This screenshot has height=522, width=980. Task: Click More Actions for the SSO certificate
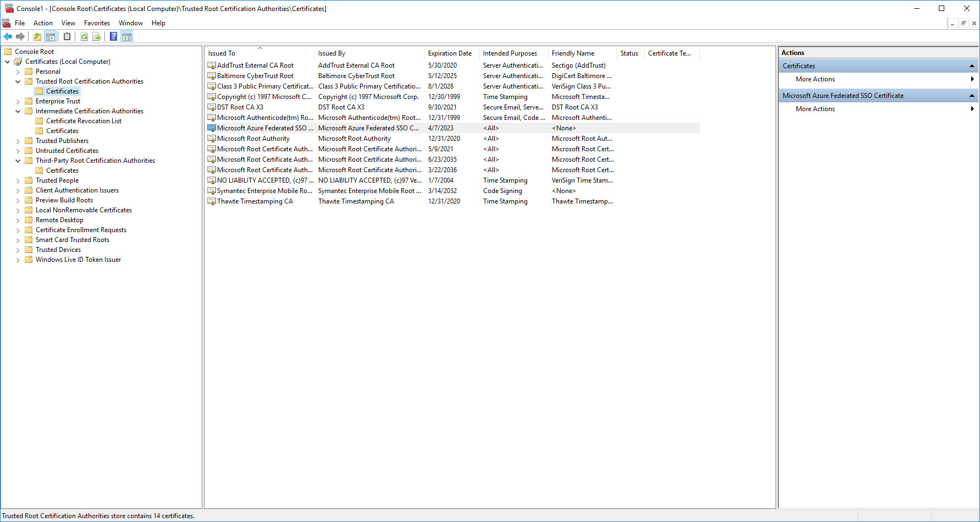pos(815,108)
